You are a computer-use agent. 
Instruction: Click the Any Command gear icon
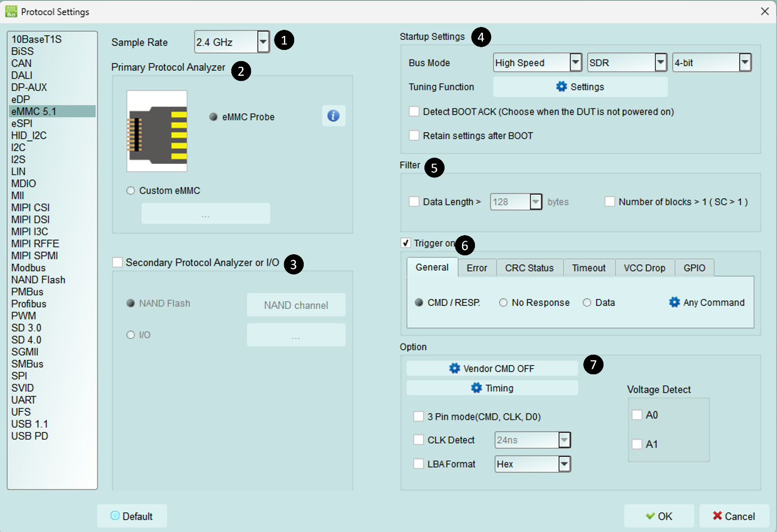(x=674, y=302)
